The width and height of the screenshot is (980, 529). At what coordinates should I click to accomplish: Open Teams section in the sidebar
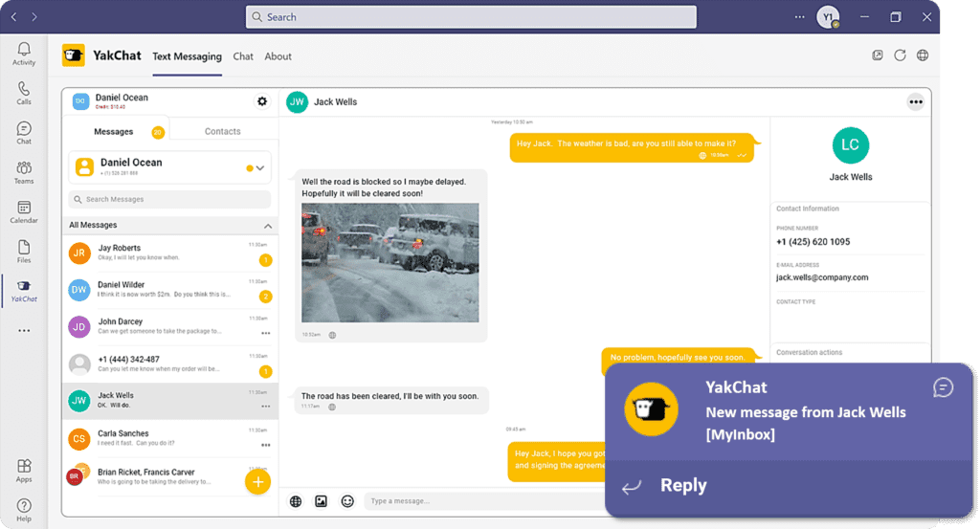[24, 172]
